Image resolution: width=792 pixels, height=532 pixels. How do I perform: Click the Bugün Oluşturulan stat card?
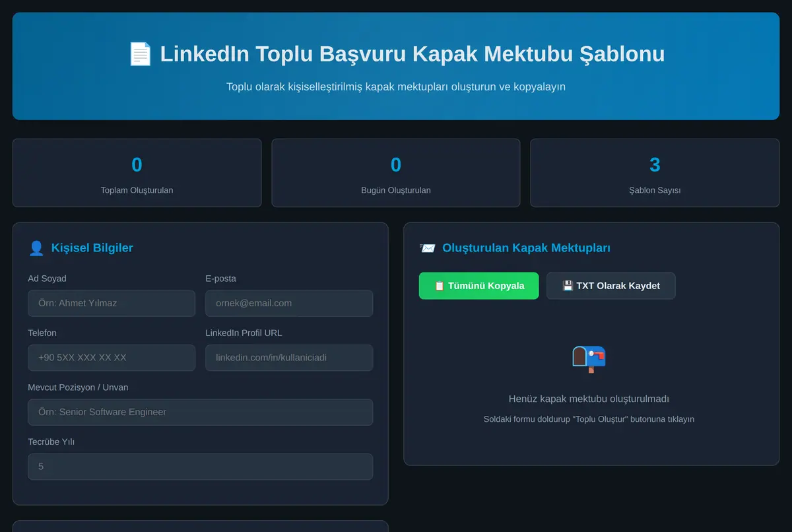396,173
